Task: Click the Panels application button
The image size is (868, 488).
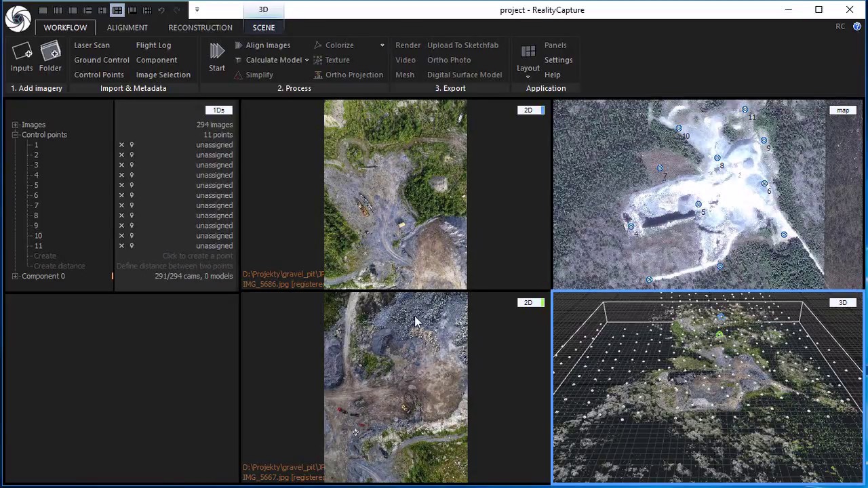Action: [555, 45]
